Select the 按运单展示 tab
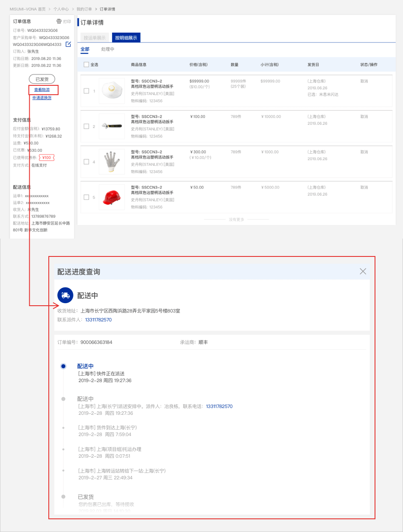The height and width of the screenshot is (532, 403). pos(95,38)
